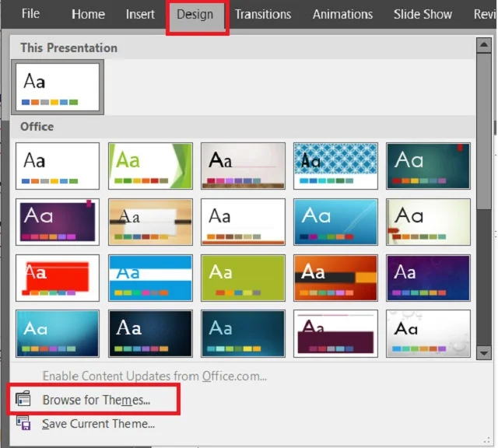
Task: Select the current theme under This Presentation
Action: (58, 87)
